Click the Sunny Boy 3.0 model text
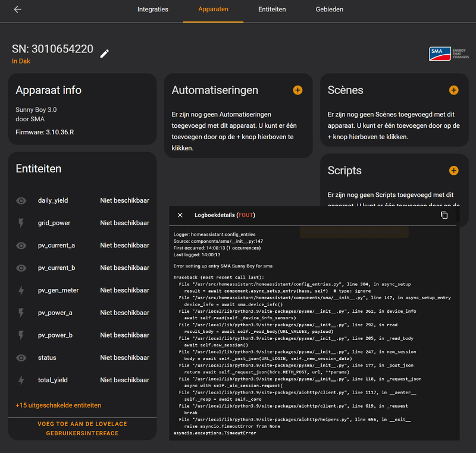Screen dimensions: 476x453 pos(36,110)
